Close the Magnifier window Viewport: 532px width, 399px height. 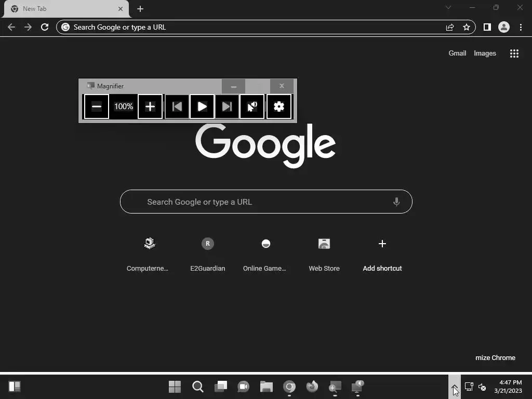click(x=282, y=86)
